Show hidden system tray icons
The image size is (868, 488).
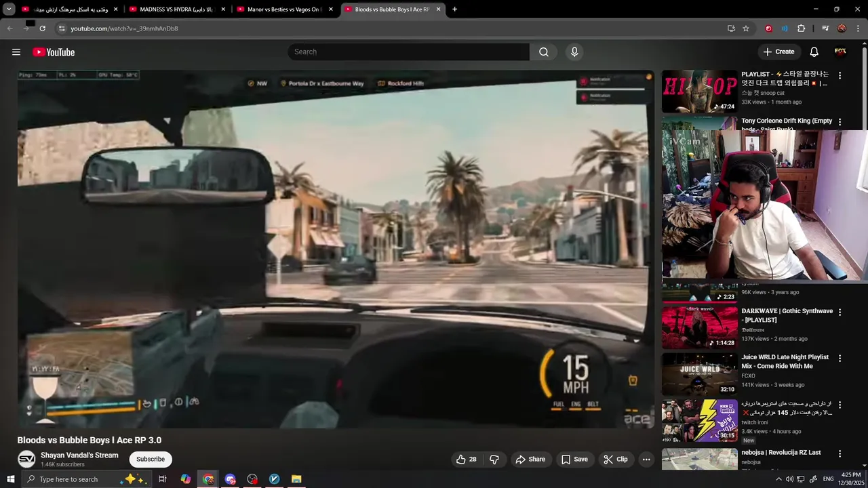coord(778,479)
